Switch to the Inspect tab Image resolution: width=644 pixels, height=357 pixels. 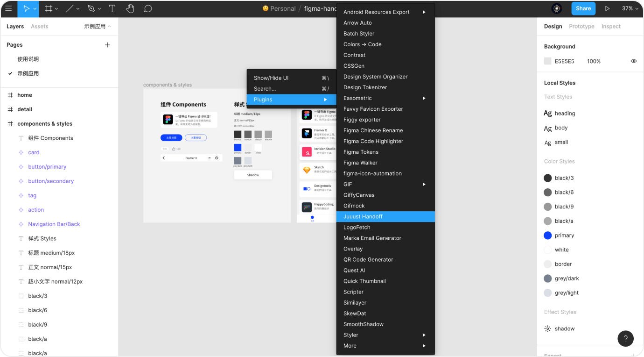click(611, 27)
